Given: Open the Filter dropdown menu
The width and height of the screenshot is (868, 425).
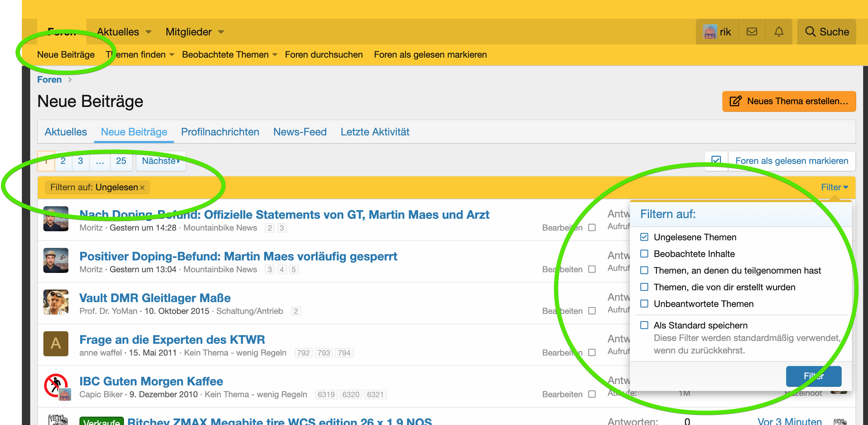Looking at the screenshot, I should (x=834, y=187).
